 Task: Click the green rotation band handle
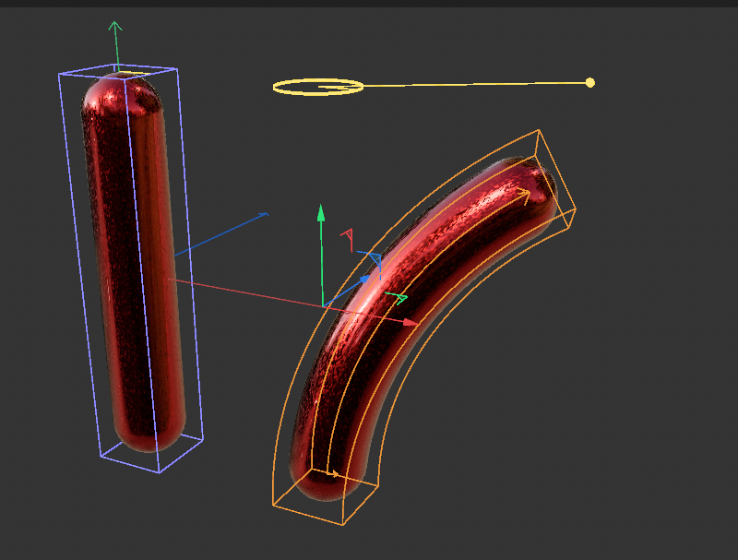[x=397, y=297]
